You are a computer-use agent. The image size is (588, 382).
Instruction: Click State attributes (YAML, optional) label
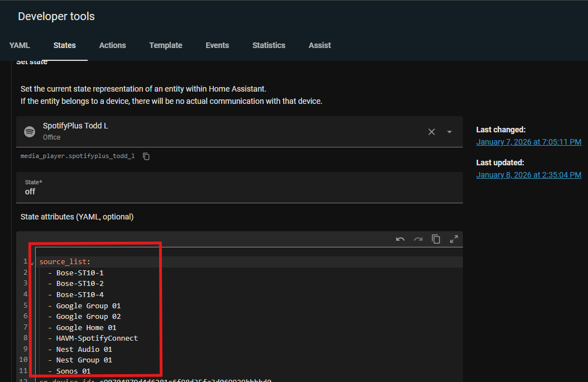[77, 217]
